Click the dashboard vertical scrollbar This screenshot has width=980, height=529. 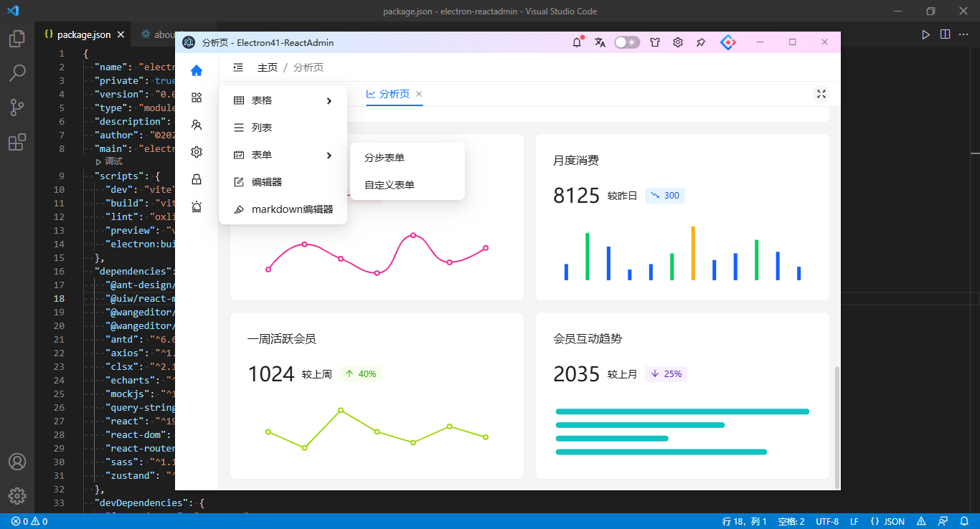pyautogui.click(x=836, y=426)
